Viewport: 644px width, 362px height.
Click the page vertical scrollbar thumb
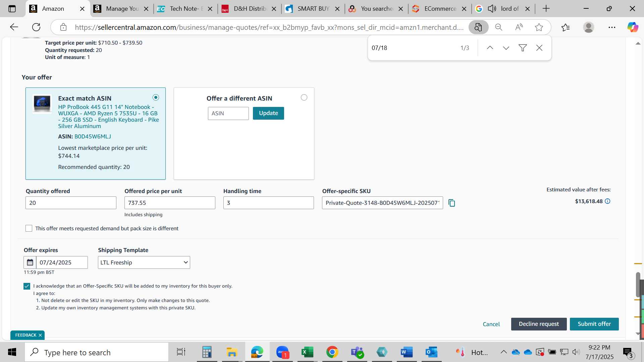pyautogui.click(x=638, y=285)
